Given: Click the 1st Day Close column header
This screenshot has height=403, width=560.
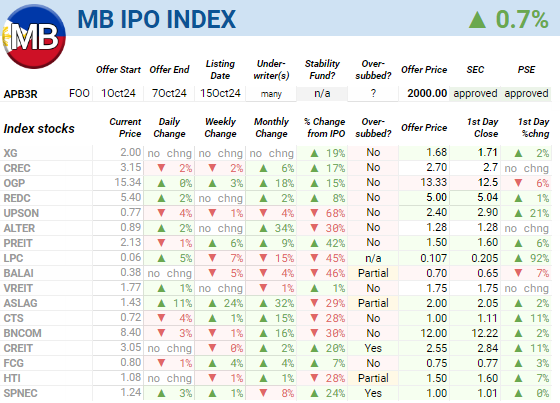Looking at the screenshot, I should 482,128.
